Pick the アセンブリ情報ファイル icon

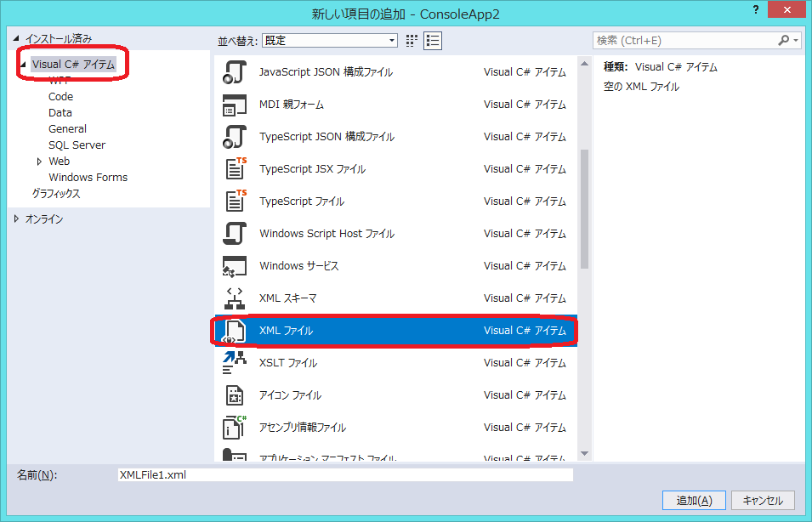tap(235, 428)
